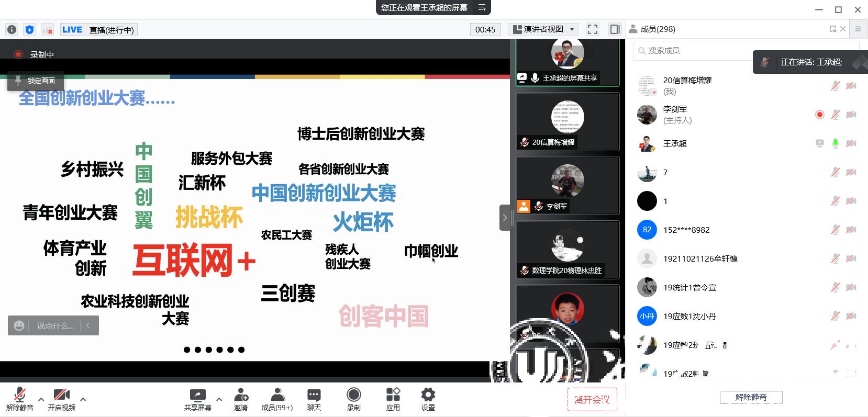Open the Invite (邀请) icon
The height and width of the screenshot is (417, 868).
(x=241, y=399)
